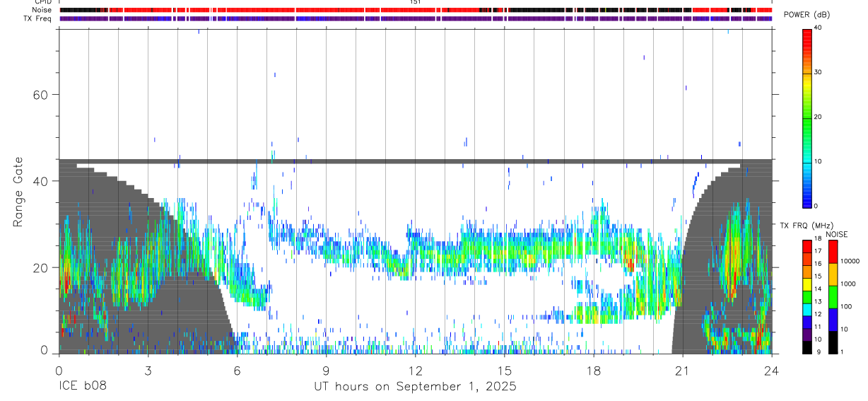Click the 40 tick on Range Gate axis
This screenshot has width=868, height=401.
click(42, 181)
